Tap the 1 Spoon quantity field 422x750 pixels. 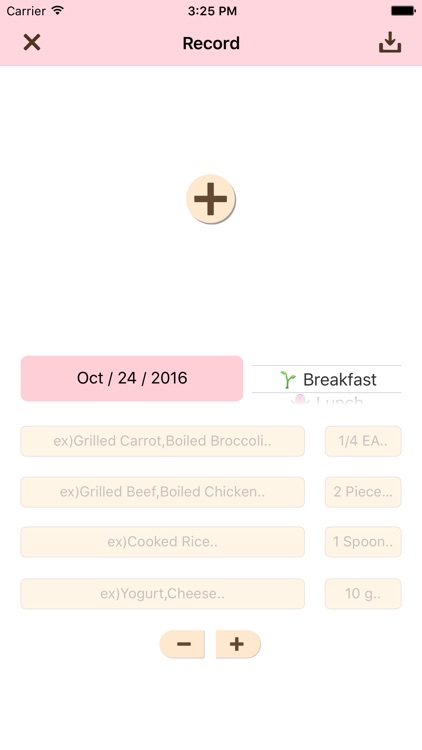click(x=363, y=542)
